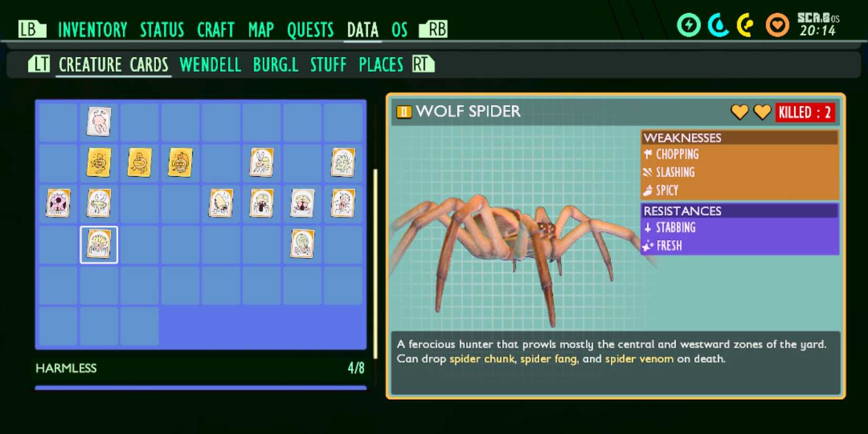Click the spider venom highlighted link
The image size is (868, 434).
tap(639, 359)
